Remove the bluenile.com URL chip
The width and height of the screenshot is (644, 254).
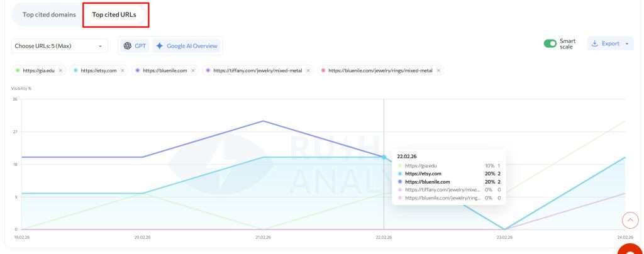tap(193, 71)
